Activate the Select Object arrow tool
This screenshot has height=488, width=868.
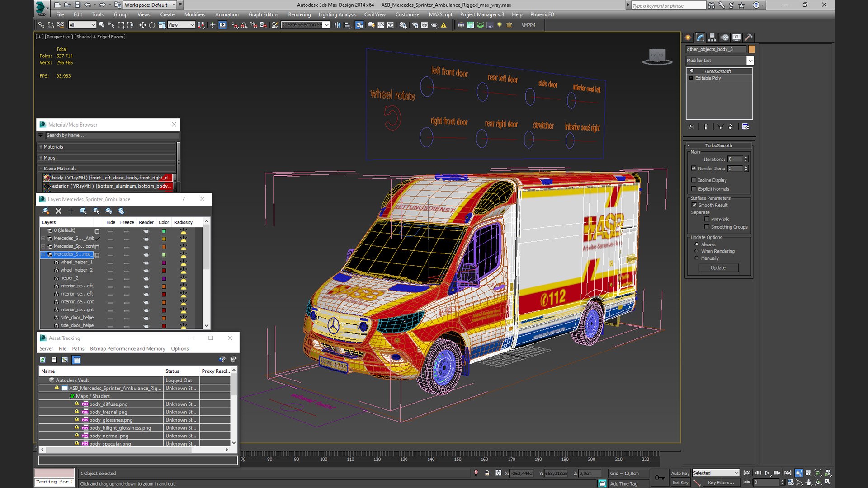click(x=102, y=25)
